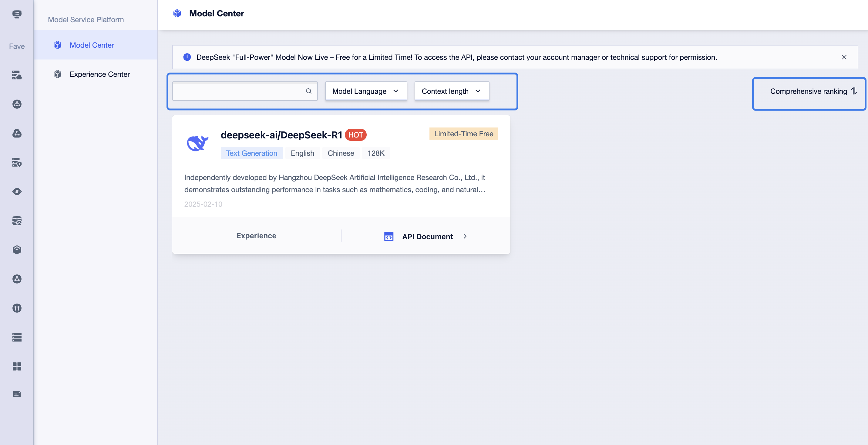Click the Experience button on DeepSeek card
This screenshot has width=868, height=445.
(256, 236)
